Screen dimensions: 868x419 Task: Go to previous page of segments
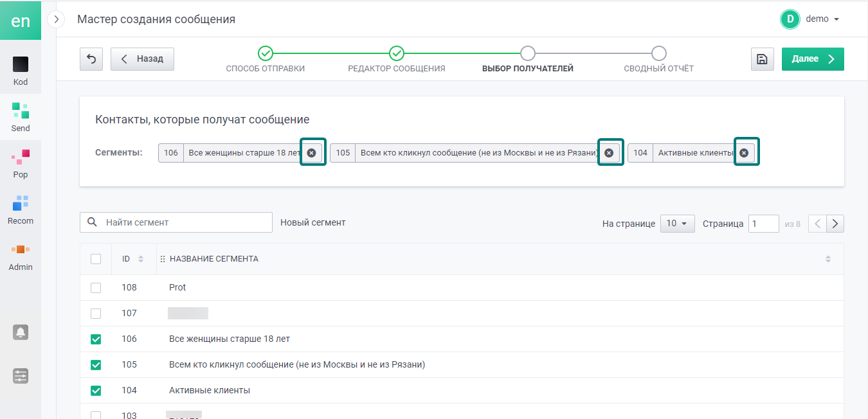[x=817, y=224]
